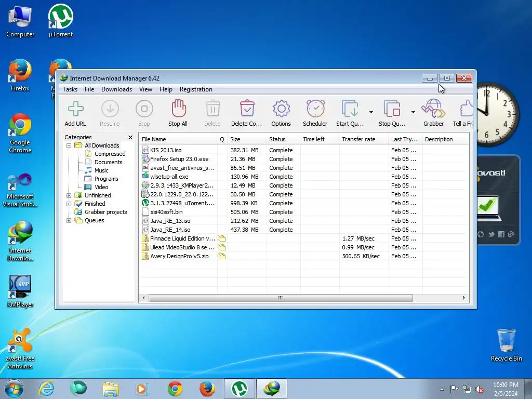Open Microsoft Visual Studio desktop shortcut
Viewport: 532px width, 399px height.
point(20,190)
